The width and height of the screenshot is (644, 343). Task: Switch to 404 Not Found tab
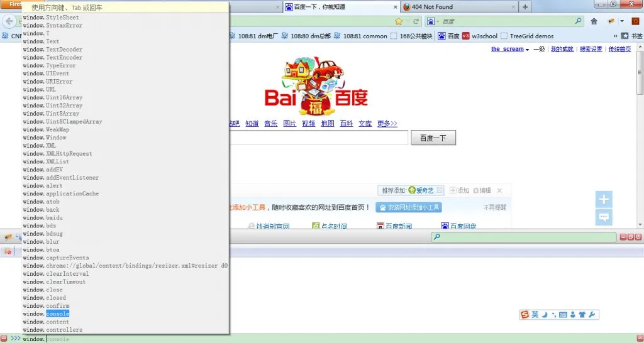(460, 7)
